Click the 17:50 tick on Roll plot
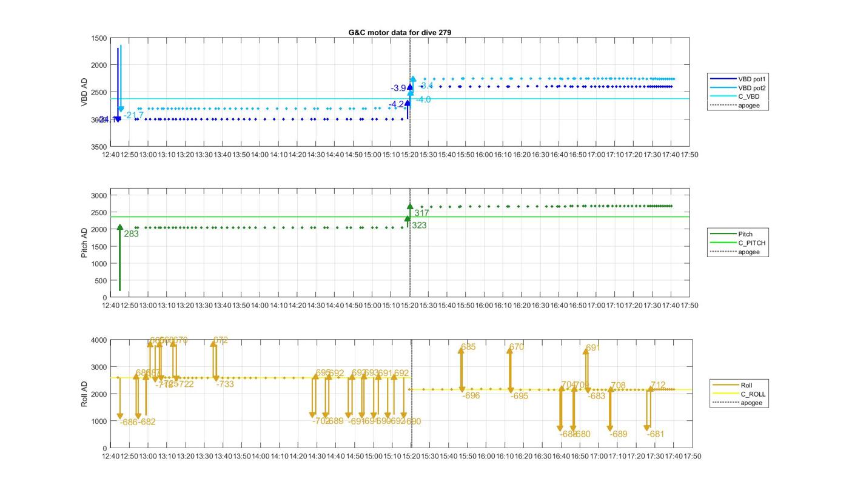The width and height of the screenshot is (849, 504). [692, 456]
